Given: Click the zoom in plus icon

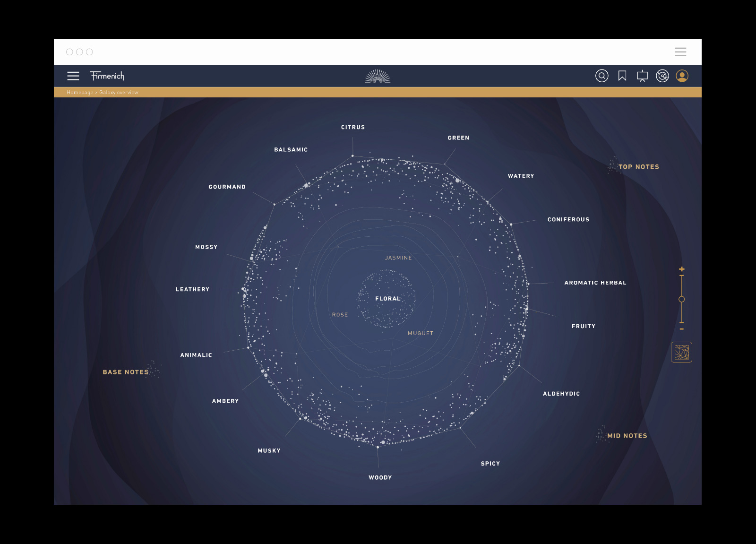Looking at the screenshot, I should 681,269.
